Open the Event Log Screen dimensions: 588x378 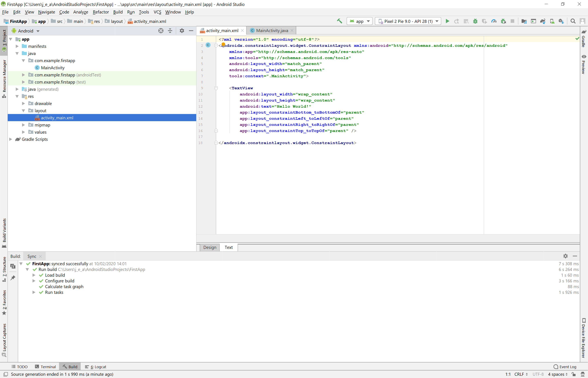point(565,367)
